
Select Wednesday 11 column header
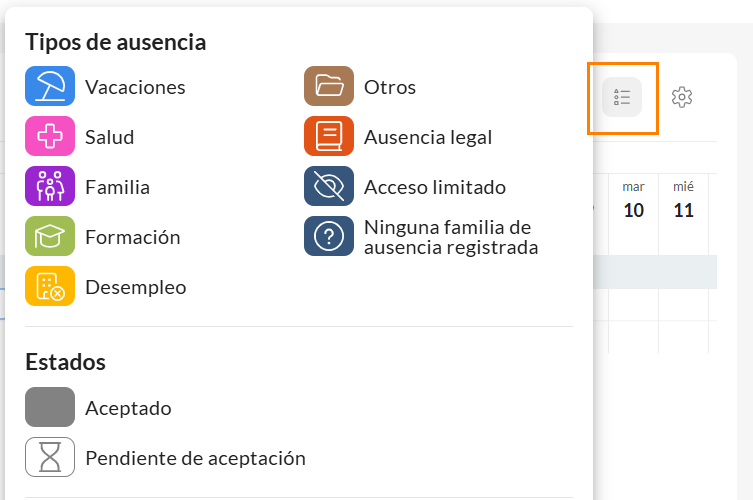(x=684, y=201)
